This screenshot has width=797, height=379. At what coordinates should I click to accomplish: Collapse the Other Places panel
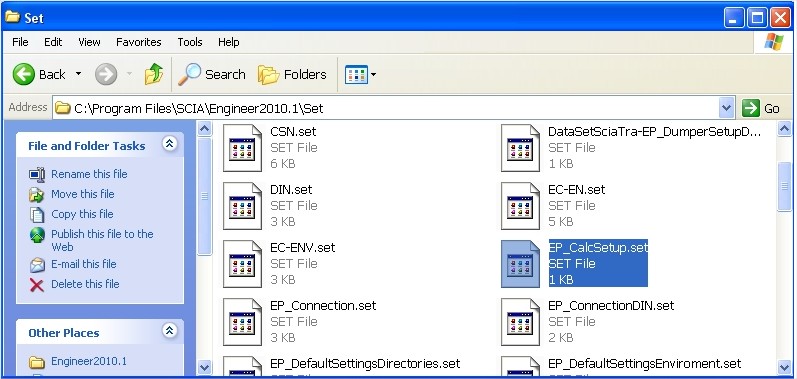[170, 331]
